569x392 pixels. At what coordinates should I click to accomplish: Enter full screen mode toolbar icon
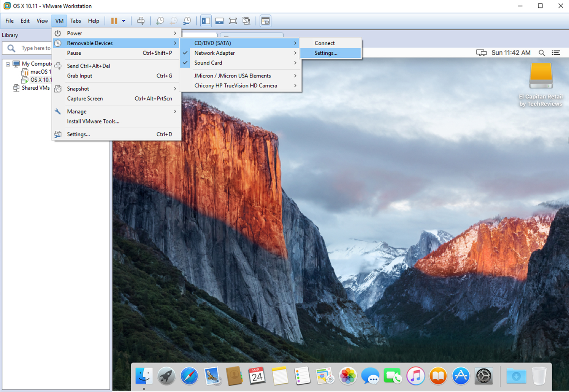click(233, 21)
